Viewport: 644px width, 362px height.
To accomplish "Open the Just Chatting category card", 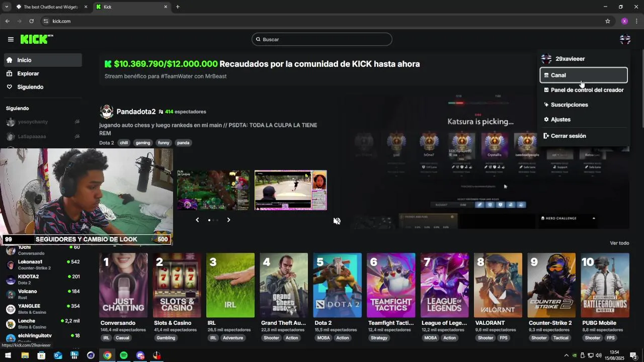I will coord(123,285).
